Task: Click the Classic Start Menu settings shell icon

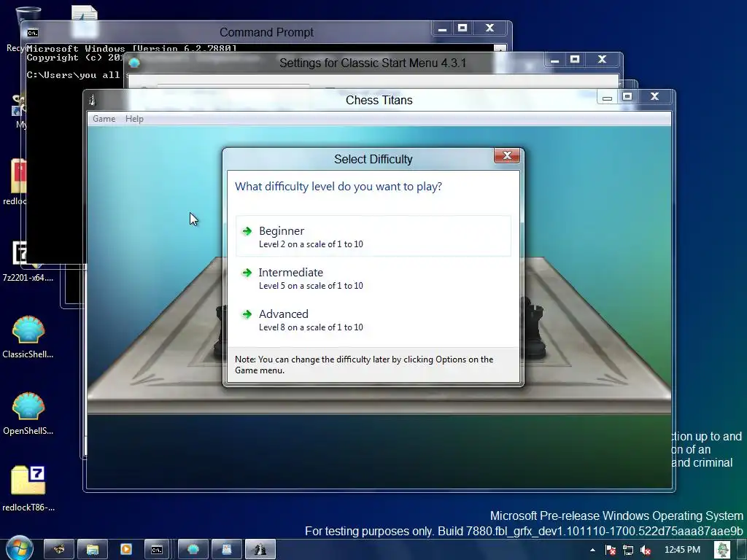Action: (134, 63)
